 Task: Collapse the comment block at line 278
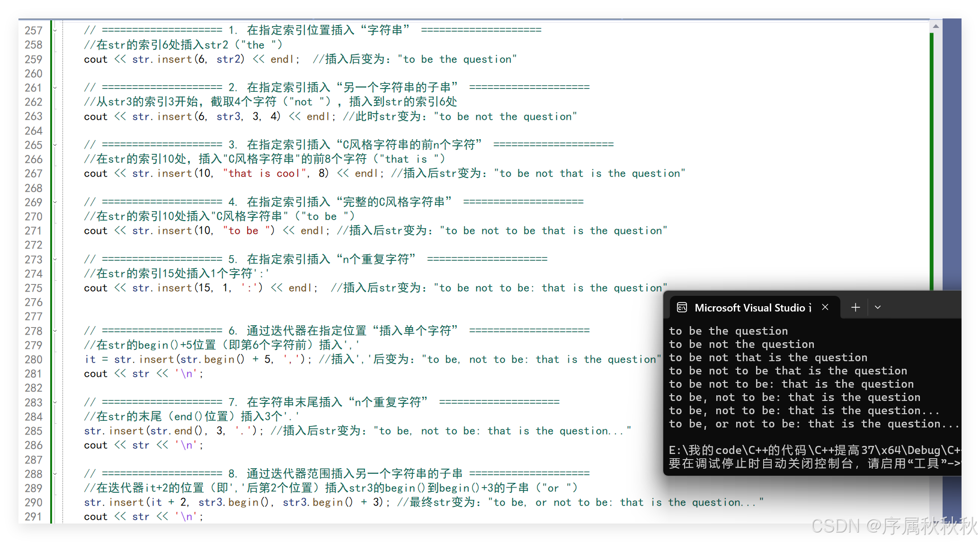pos(55,331)
